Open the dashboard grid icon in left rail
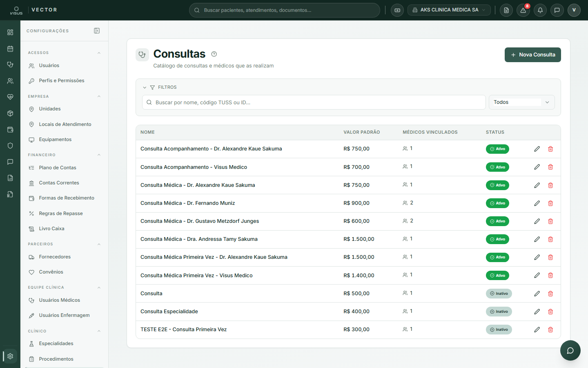This screenshot has width=588, height=368. (10, 32)
